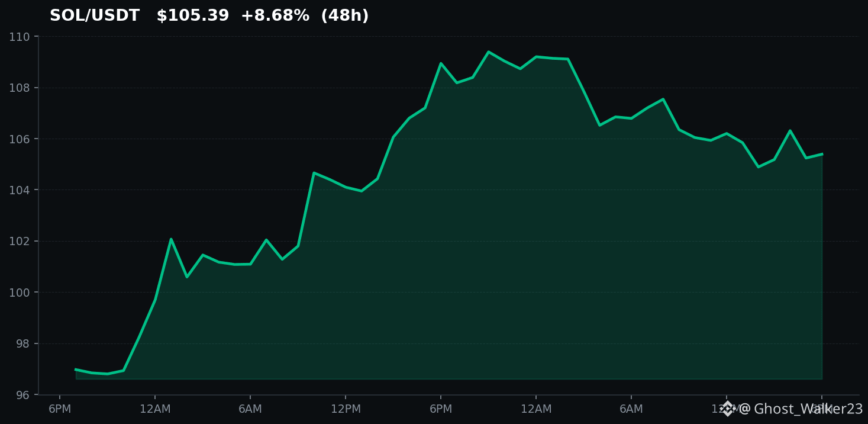Click the SOL/USDT pair title
The image size is (868, 424).
pyautogui.click(x=95, y=16)
